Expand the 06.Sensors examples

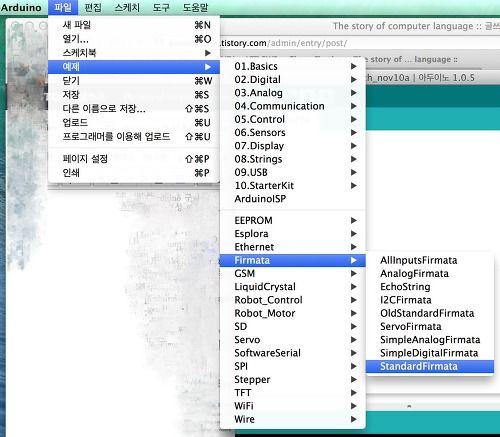(x=293, y=133)
